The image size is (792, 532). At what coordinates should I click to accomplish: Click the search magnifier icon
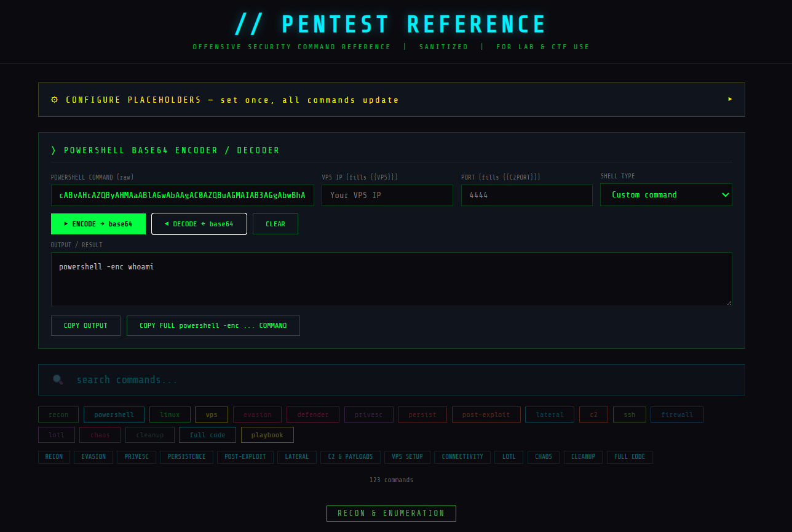[x=58, y=379]
